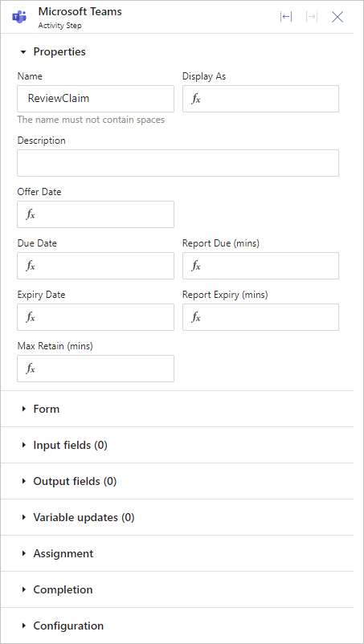The width and height of the screenshot is (364, 644).
Task: Dock panel left using arrow-bar icon
Action: (x=286, y=17)
